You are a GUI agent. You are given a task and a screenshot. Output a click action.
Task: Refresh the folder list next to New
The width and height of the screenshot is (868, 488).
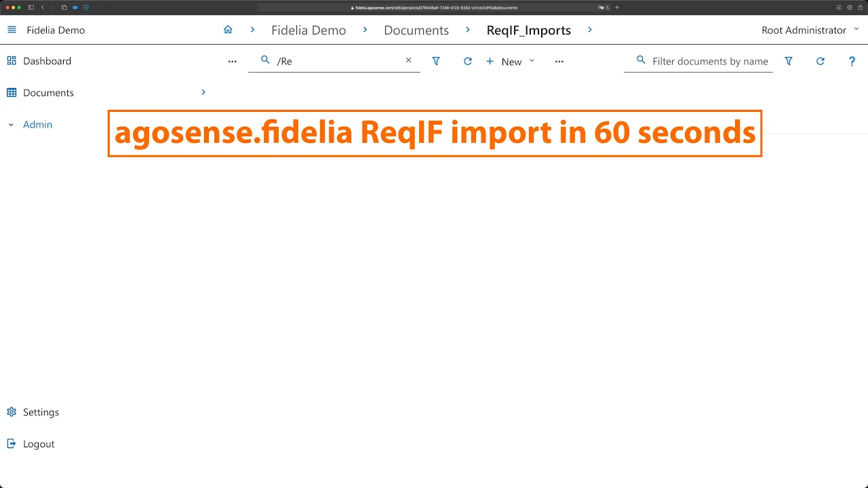point(467,61)
